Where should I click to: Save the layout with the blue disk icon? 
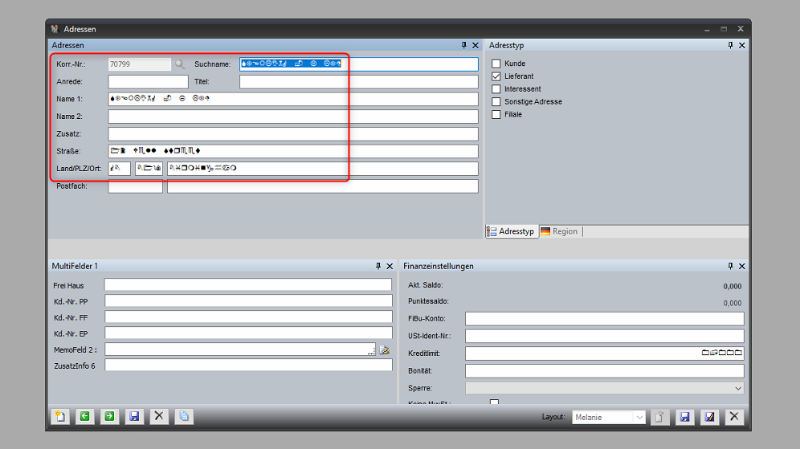coord(685,417)
